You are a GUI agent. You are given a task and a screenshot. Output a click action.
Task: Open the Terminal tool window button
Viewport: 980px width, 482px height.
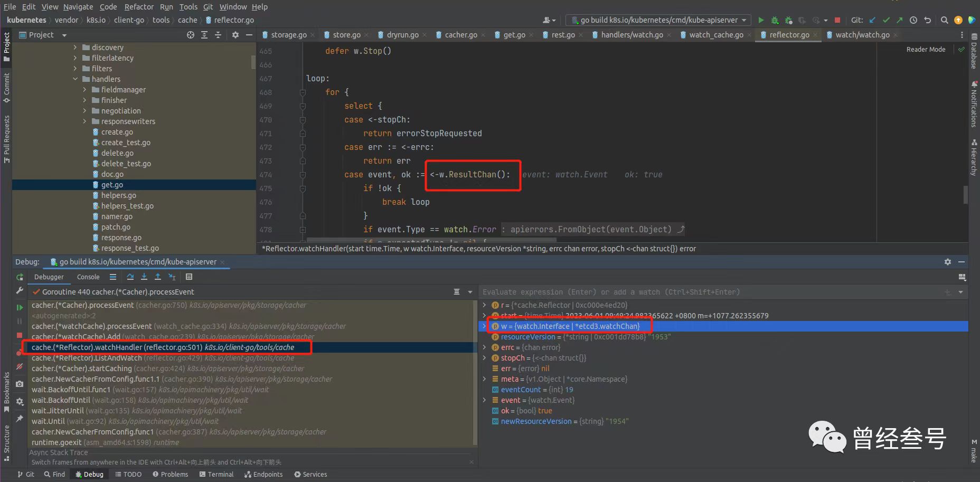216,474
